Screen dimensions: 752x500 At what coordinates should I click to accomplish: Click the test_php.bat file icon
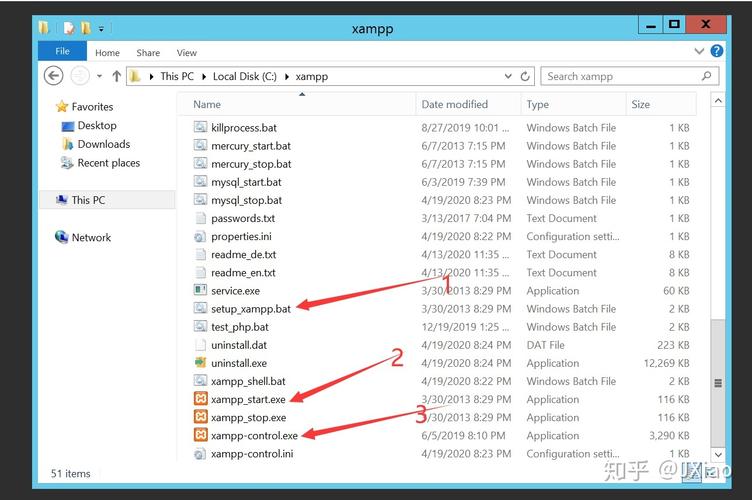pyautogui.click(x=200, y=326)
